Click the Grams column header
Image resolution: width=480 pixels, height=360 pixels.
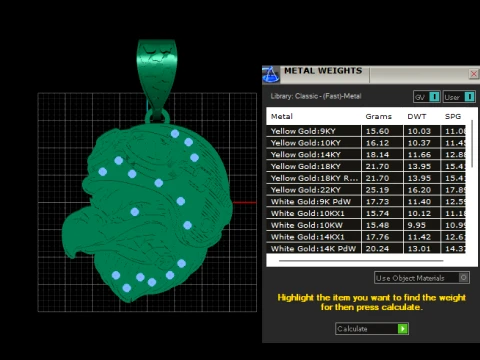pos(378,116)
